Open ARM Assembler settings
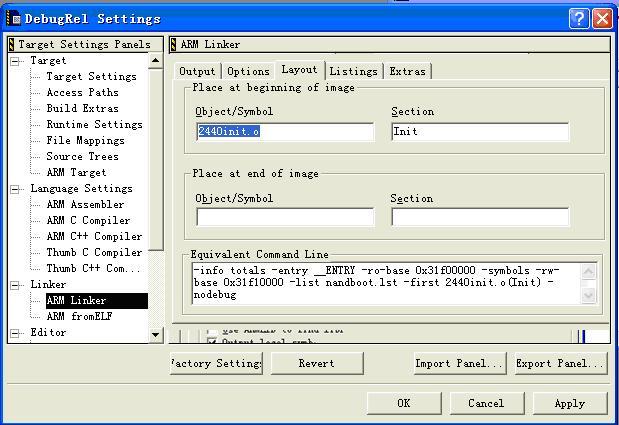This screenshot has width=619, height=425. (x=85, y=204)
